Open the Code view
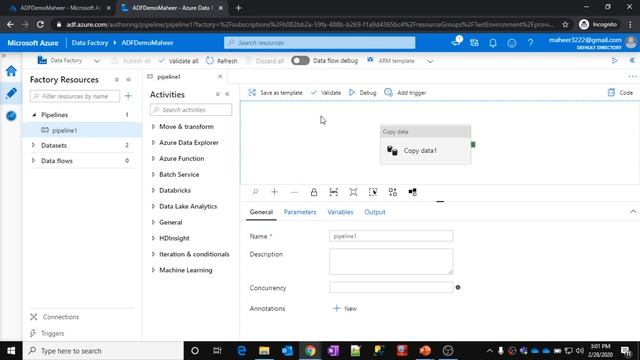Screen dimensions: 640x360 [620, 93]
